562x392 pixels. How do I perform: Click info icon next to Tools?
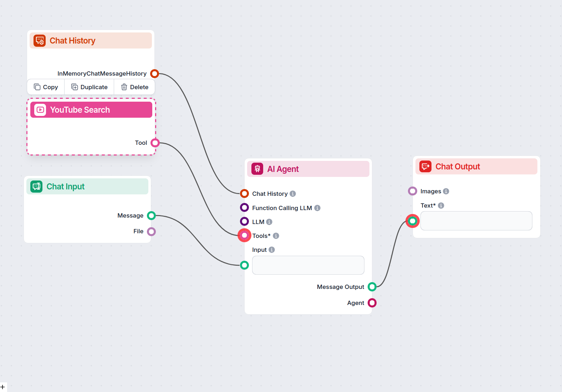tap(276, 236)
